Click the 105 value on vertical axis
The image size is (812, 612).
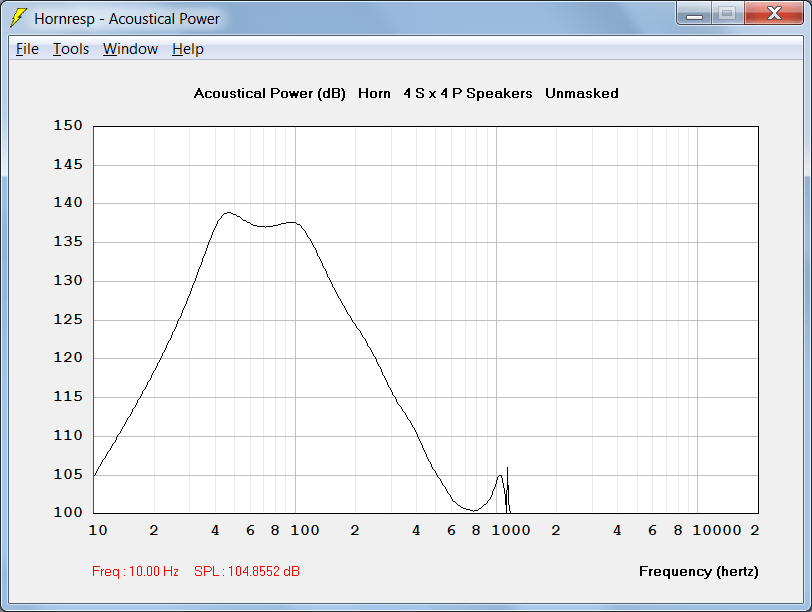(68, 474)
